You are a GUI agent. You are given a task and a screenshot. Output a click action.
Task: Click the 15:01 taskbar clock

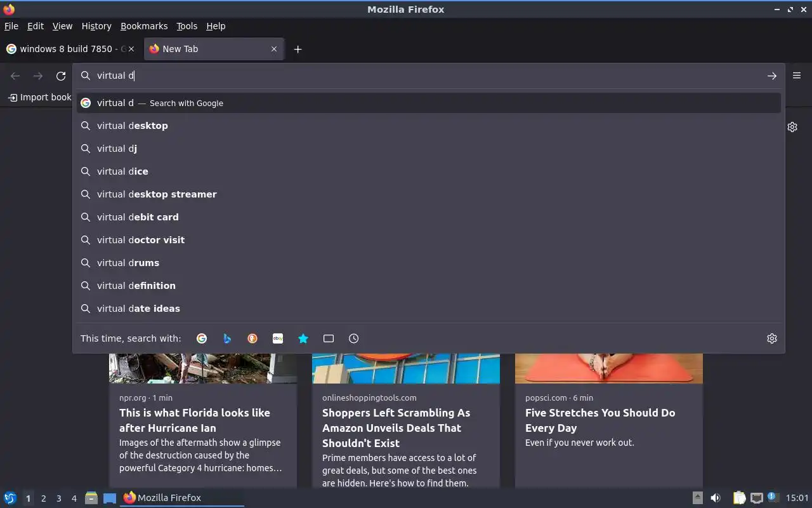tap(797, 498)
